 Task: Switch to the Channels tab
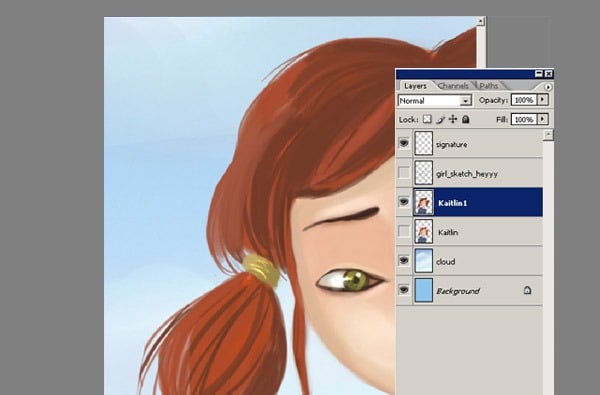pos(453,86)
